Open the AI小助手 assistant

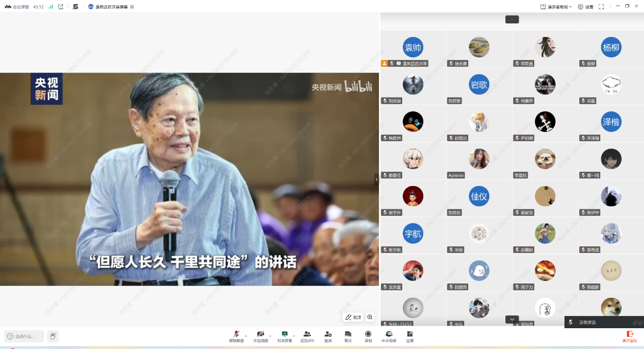(389, 336)
